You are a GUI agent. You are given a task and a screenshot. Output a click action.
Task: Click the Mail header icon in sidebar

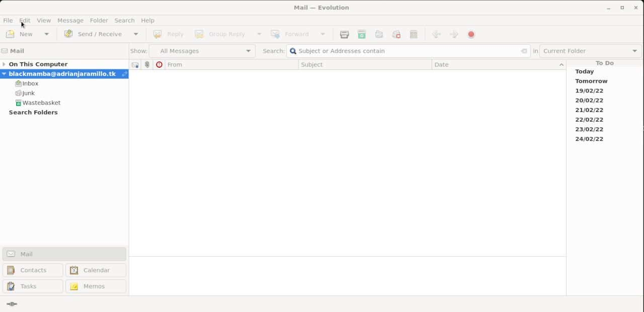tap(5, 51)
